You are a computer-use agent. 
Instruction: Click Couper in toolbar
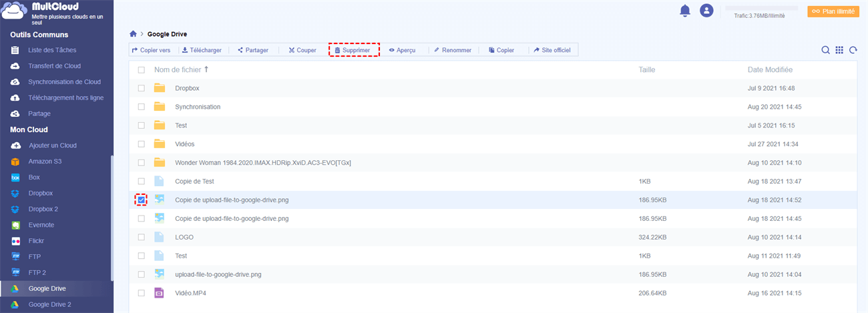pyautogui.click(x=302, y=50)
